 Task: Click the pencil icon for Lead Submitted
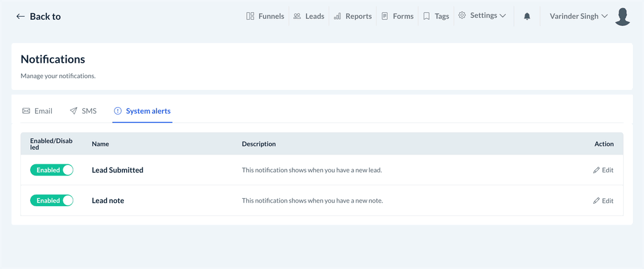596,170
